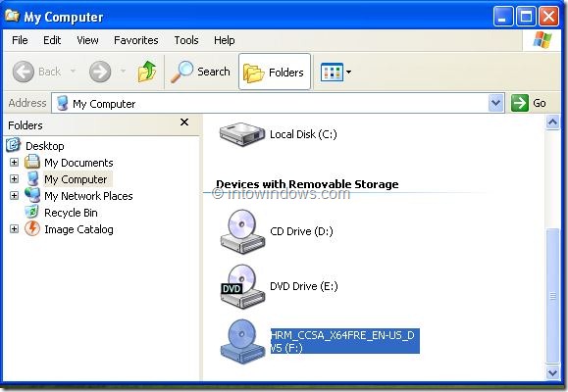Select the F: disc drive icon
The width and height of the screenshot is (568, 392).
click(242, 341)
